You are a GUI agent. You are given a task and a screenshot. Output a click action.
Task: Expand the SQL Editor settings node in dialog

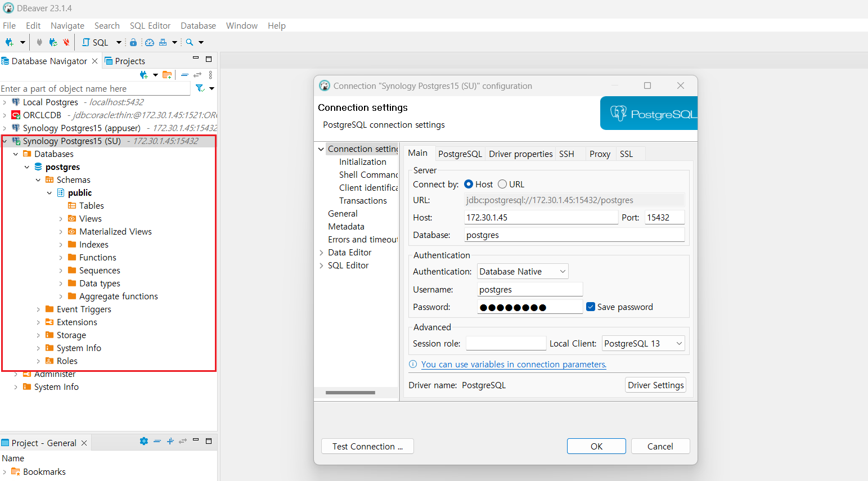click(321, 266)
